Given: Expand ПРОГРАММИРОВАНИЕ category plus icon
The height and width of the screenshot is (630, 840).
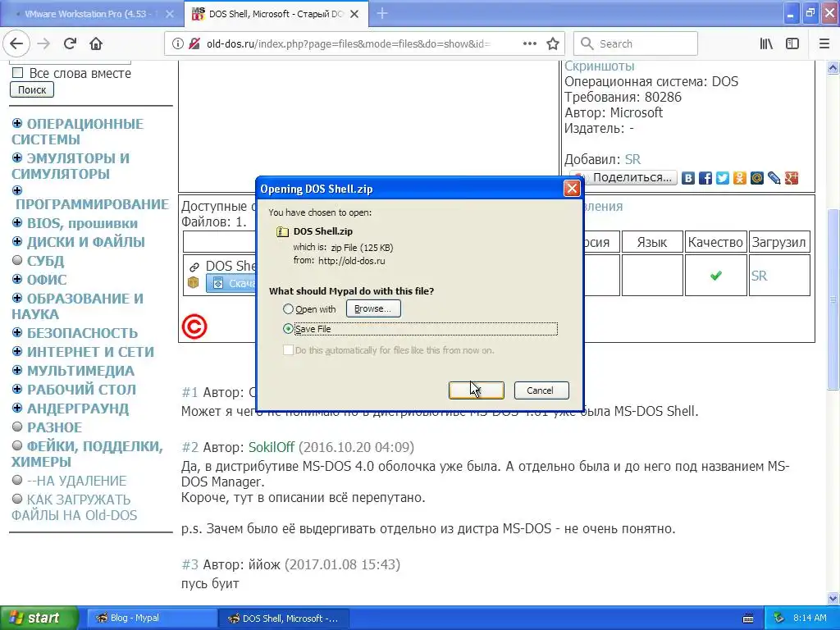Looking at the screenshot, I should pyautogui.click(x=17, y=190).
